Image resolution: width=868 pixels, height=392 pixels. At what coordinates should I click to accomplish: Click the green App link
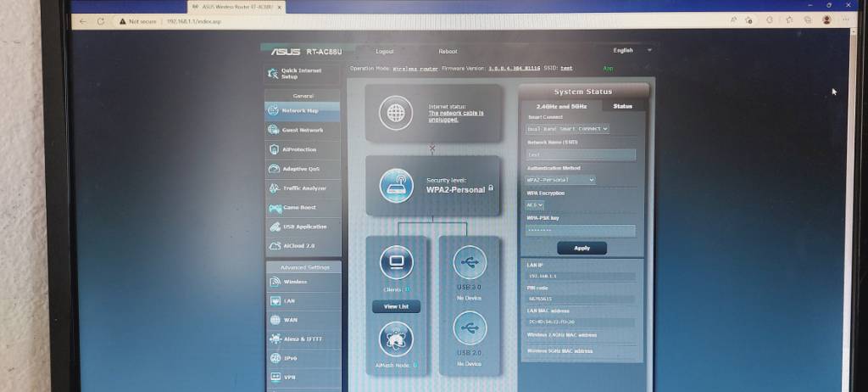608,68
